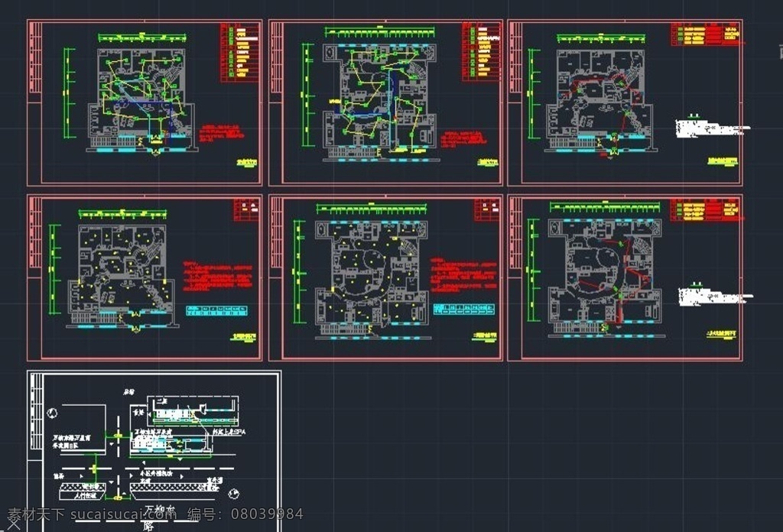783x532 pixels.
Task: Select the bottom-middle sheet's floor plan with yellow dots
Action: tap(373, 280)
